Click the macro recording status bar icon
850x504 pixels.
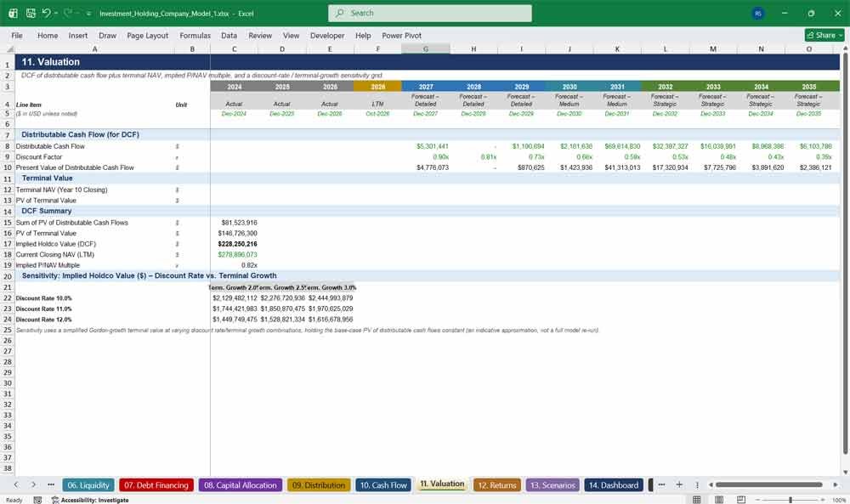point(37,500)
